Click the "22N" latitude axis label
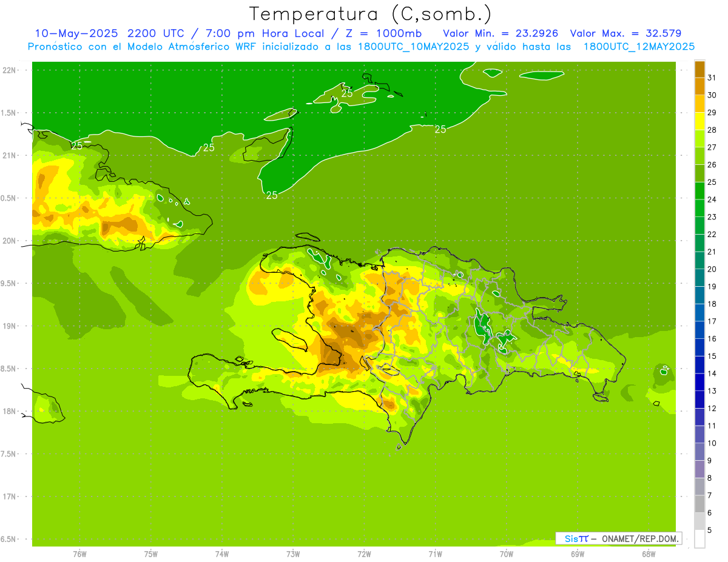This screenshot has width=728, height=562. (10, 70)
